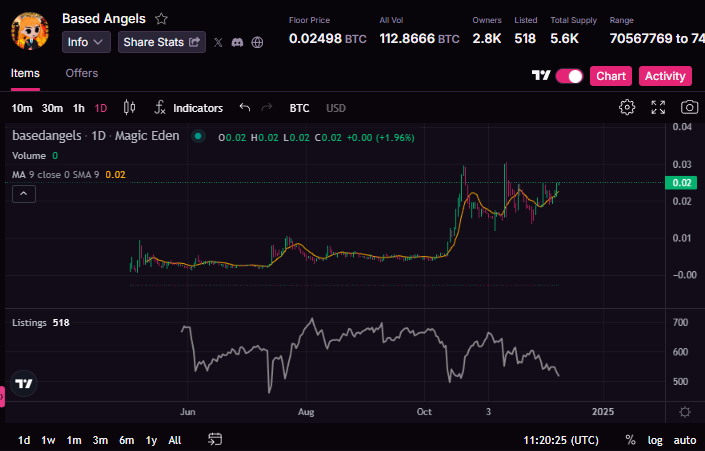705x451 pixels.
Task: Click the Share Stats button
Action: [x=162, y=42]
